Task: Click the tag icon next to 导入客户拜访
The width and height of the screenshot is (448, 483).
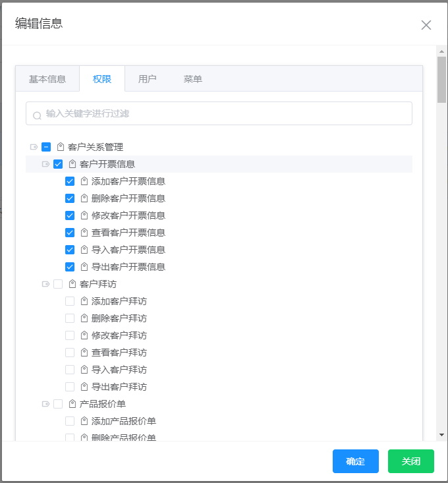Action: point(84,370)
